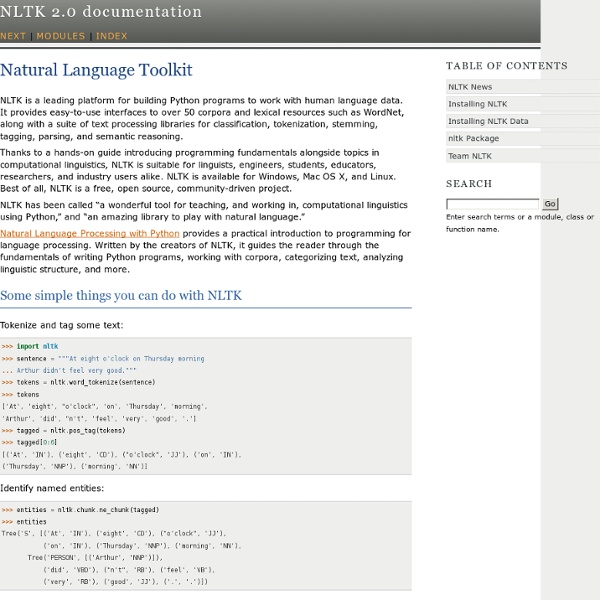This screenshot has width=600, height=600.
Task: Click the Go search button
Action: [x=550, y=204]
